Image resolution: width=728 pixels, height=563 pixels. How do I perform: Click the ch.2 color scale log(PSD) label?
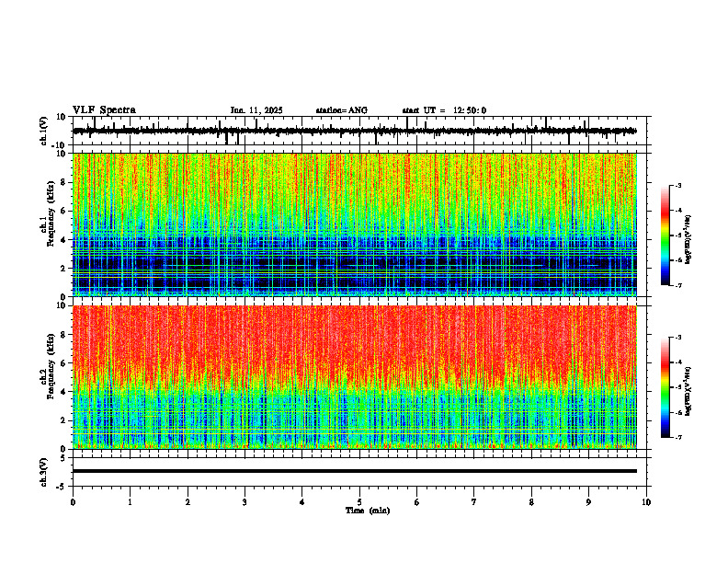pos(688,391)
